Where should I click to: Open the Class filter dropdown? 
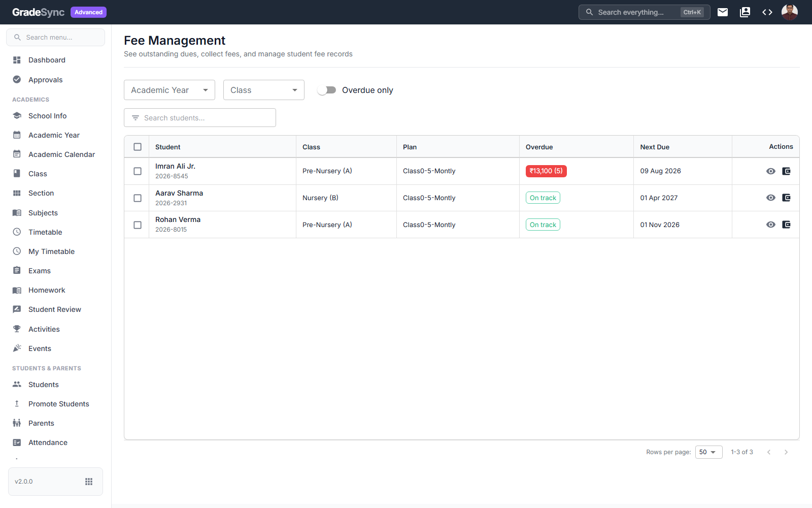[x=264, y=90]
